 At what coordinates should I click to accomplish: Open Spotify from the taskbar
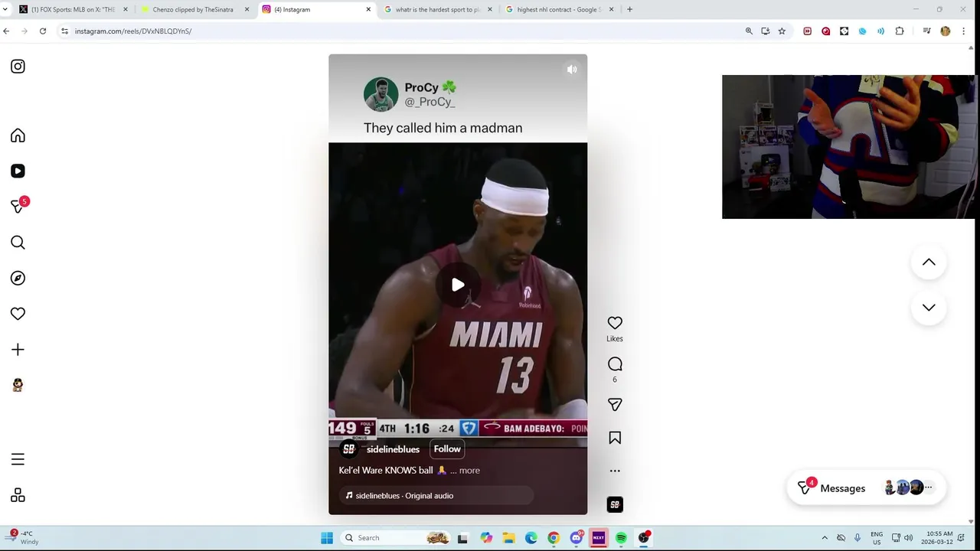(x=621, y=538)
